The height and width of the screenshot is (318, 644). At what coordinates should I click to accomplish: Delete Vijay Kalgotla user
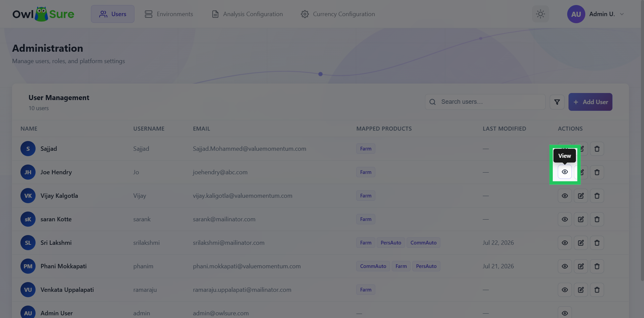[597, 196]
